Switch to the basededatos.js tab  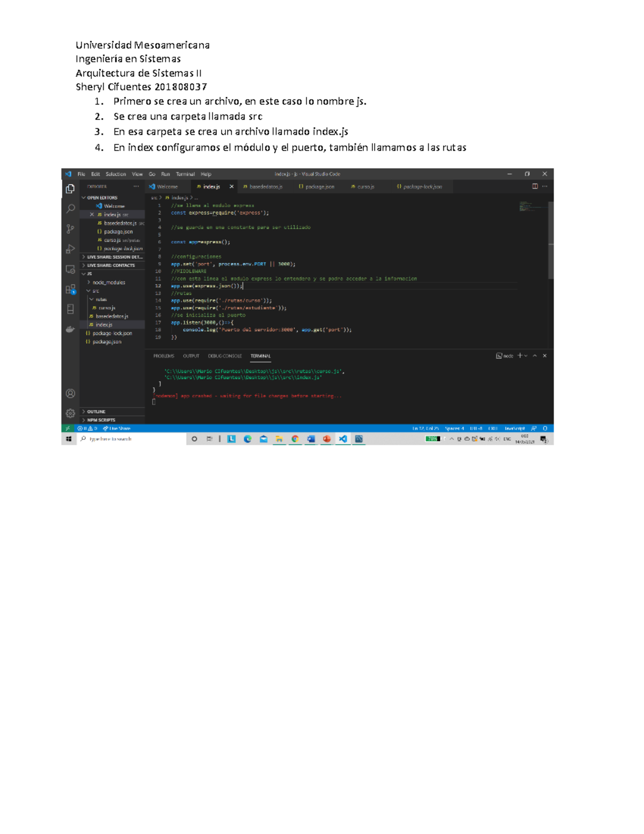[264, 186]
